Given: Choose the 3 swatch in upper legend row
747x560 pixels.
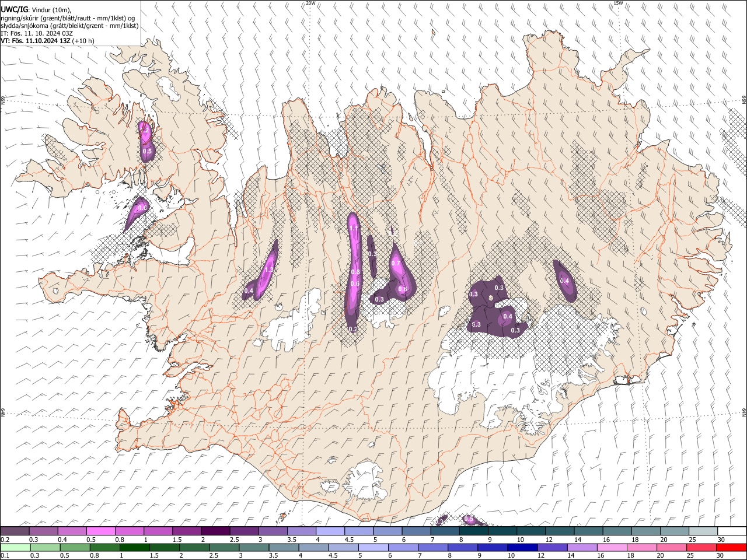Looking at the screenshot, I should (x=272, y=531).
